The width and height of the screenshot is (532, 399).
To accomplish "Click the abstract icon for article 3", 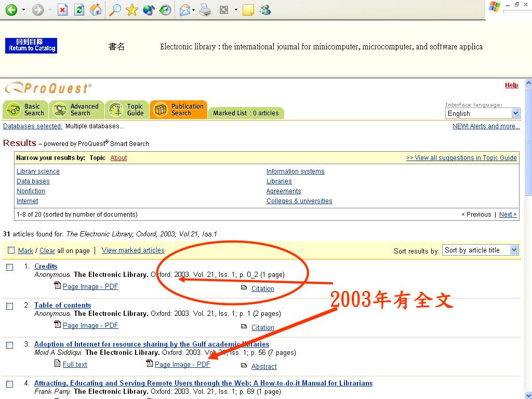I will pos(244,366).
